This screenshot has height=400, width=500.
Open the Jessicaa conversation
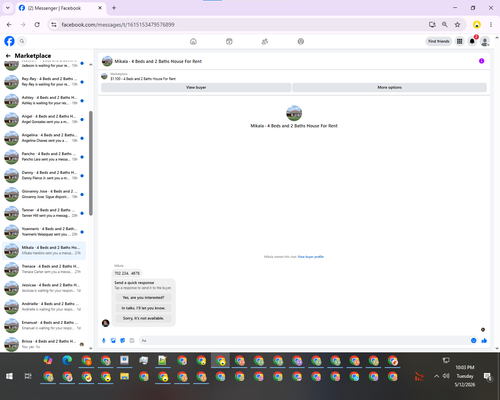[44, 288]
